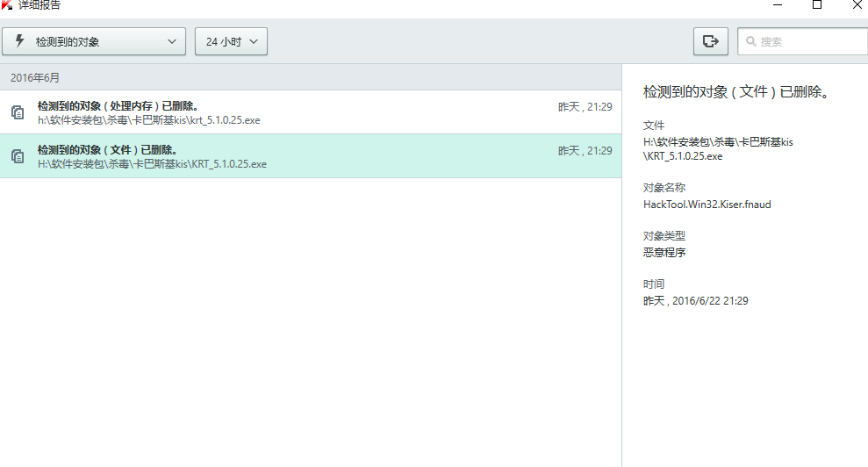Open the 检测到的对象 filter dropdown

pyautogui.click(x=94, y=41)
